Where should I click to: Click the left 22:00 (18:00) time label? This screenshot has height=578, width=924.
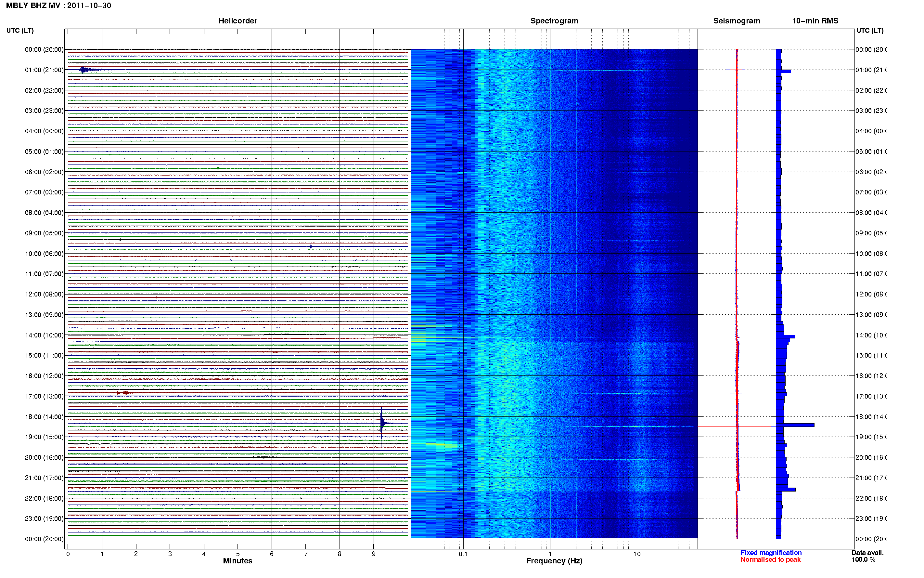[44, 498]
